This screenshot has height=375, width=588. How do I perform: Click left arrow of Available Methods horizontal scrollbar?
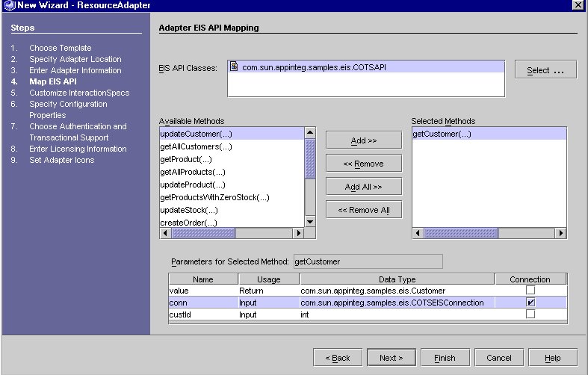165,233
